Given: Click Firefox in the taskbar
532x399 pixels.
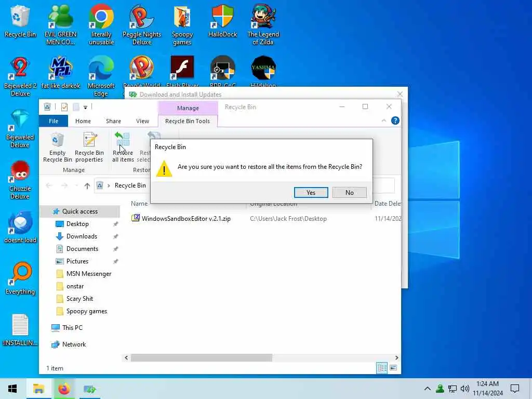Looking at the screenshot, I should [x=64, y=389].
